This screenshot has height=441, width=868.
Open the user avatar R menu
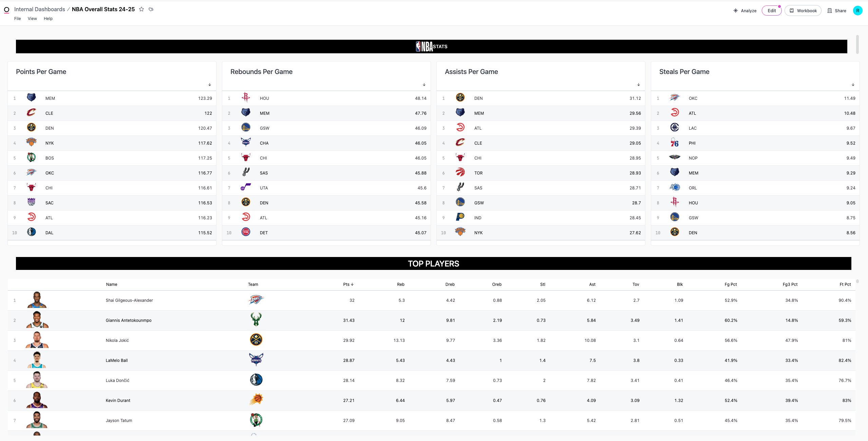(857, 11)
